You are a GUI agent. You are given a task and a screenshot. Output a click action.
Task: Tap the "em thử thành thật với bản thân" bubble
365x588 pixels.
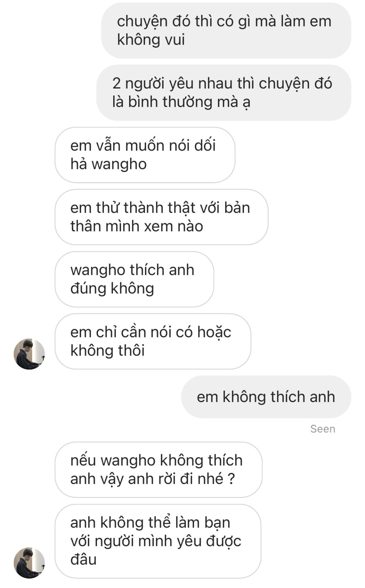pyautogui.click(x=162, y=217)
